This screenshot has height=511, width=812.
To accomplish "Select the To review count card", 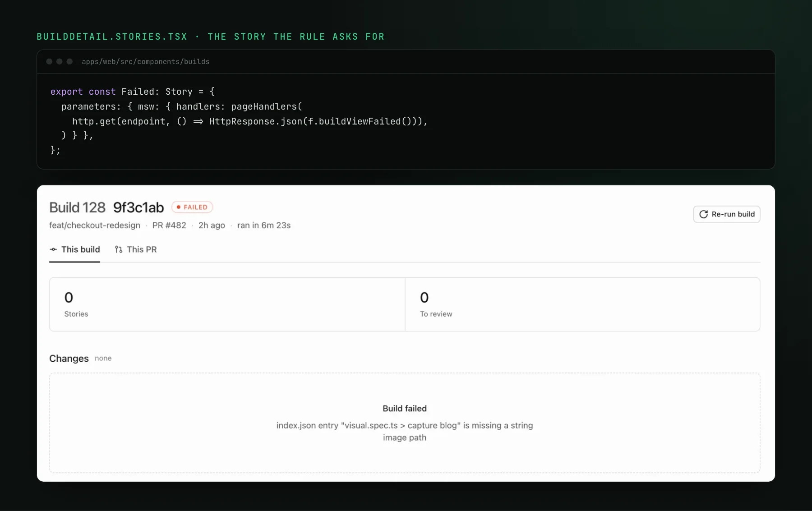I will tap(582, 304).
